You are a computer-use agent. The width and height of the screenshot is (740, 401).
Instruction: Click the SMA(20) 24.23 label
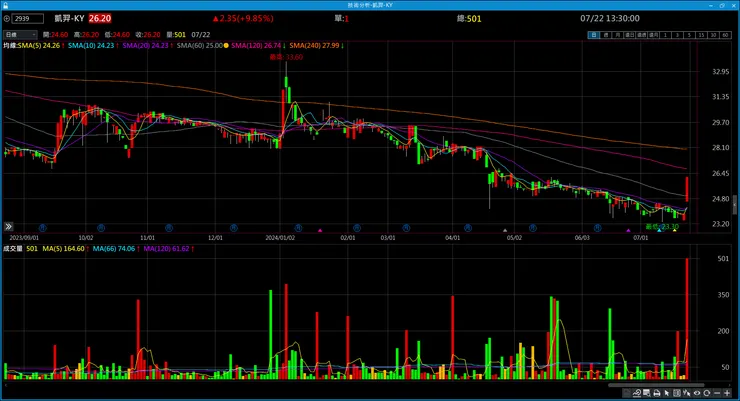point(145,46)
